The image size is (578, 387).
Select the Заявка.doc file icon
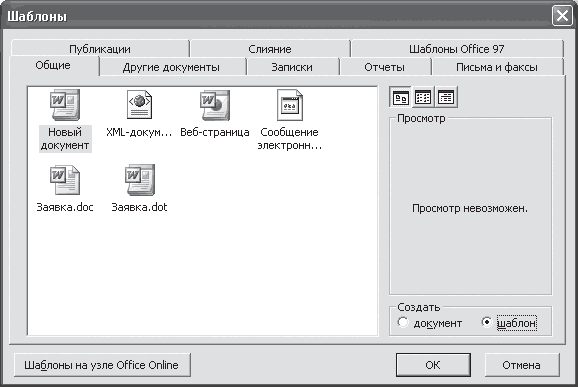(65, 180)
